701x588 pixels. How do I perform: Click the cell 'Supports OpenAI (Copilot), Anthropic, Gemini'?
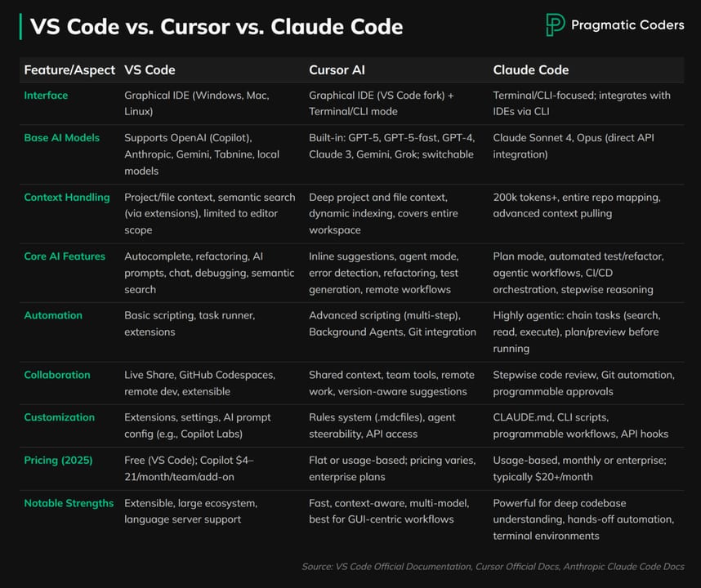click(x=202, y=154)
